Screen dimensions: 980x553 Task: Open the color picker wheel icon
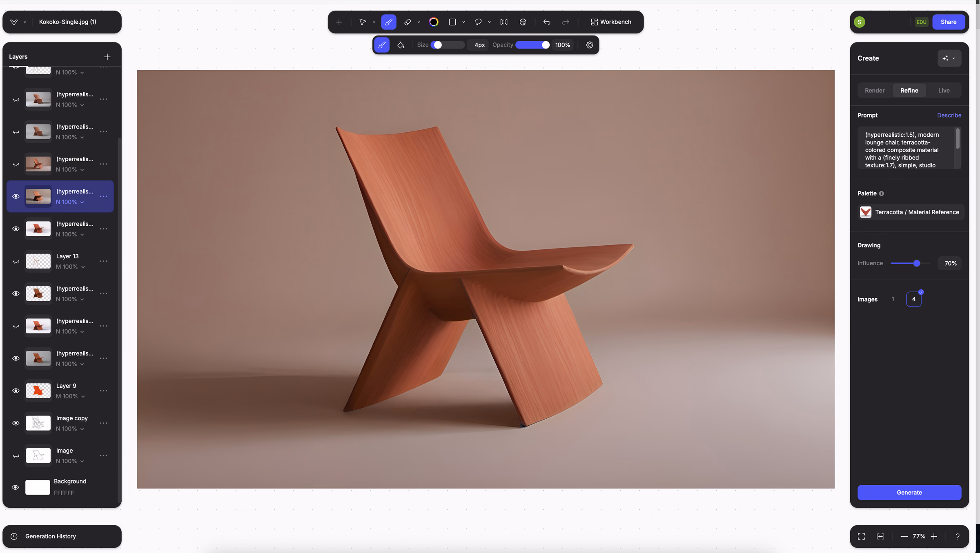434,22
